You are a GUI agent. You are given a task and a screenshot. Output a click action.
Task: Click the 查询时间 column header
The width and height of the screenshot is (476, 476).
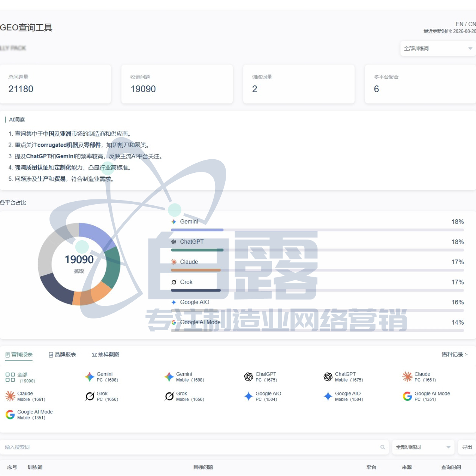point(451,467)
